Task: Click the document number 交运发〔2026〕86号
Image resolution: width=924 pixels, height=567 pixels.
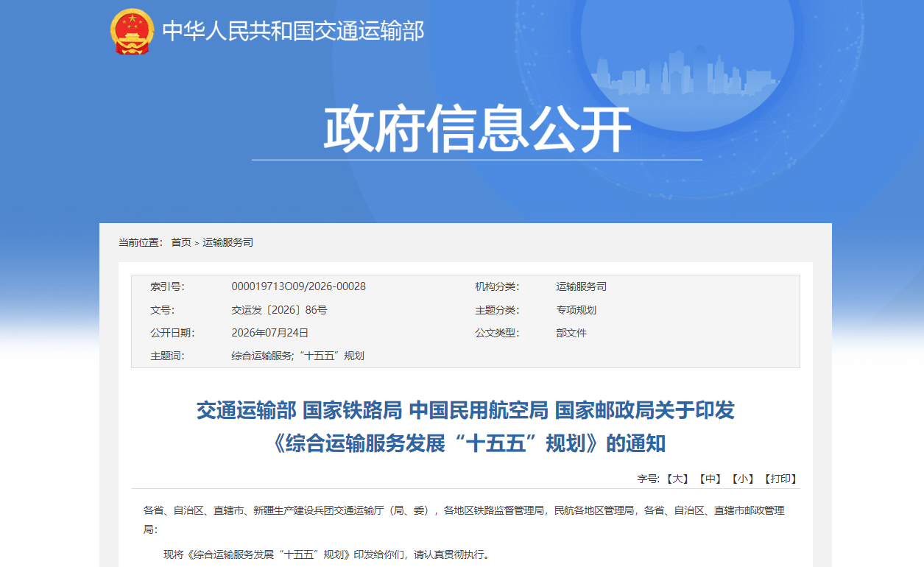Action: coord(279,310)
